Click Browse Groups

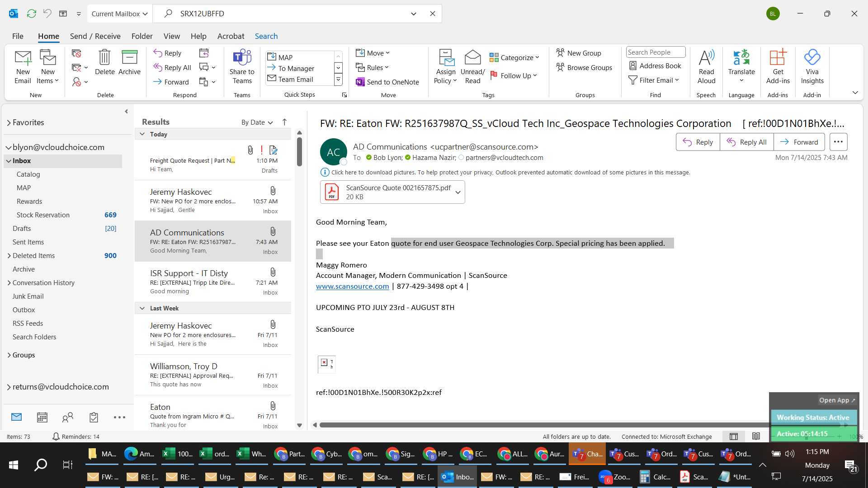click(584, 67)
